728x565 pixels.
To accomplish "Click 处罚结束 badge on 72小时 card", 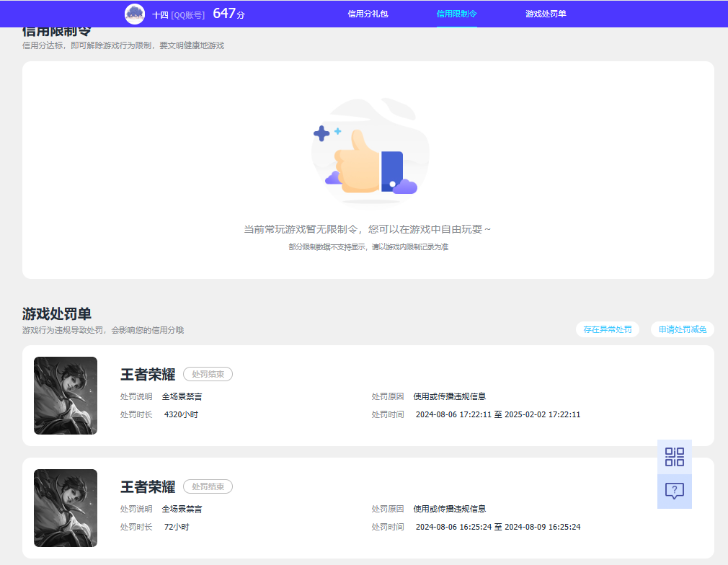I will (208, 486).
